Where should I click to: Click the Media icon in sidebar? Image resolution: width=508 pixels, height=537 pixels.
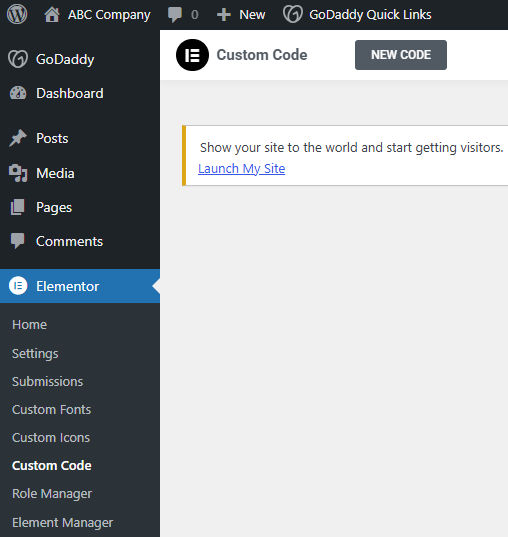[18, 173]
